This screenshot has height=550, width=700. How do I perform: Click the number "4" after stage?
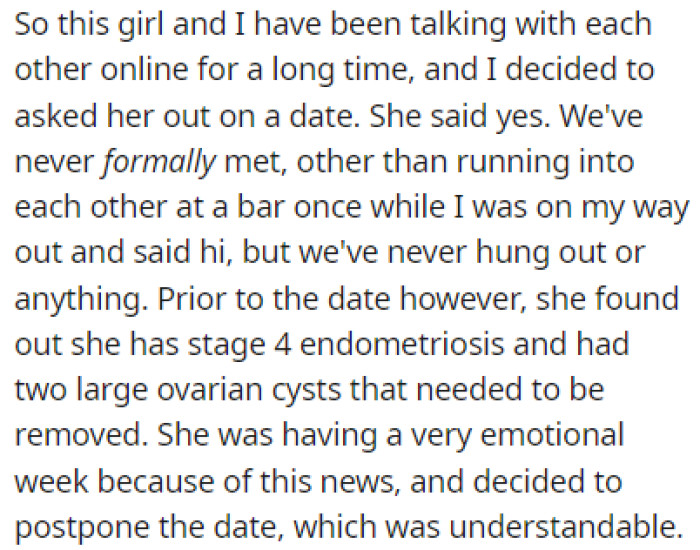pos(283,345)
